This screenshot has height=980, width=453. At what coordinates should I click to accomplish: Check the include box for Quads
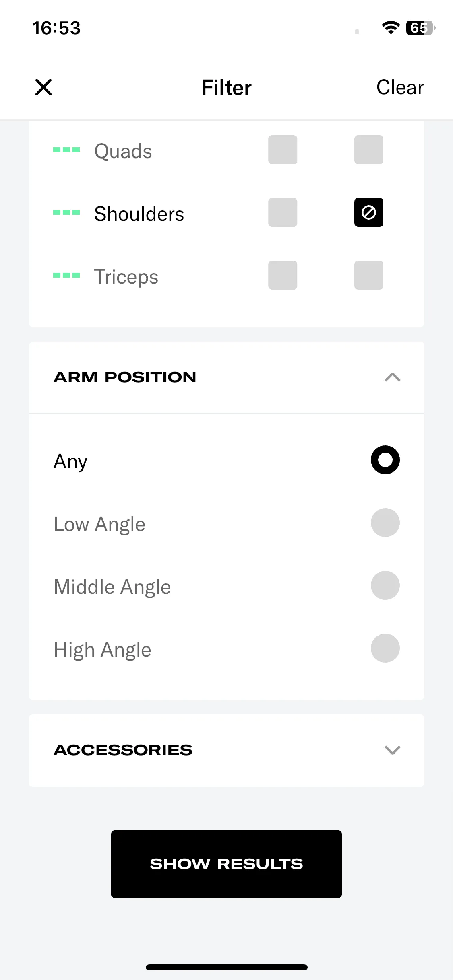(x=283, y=150)
